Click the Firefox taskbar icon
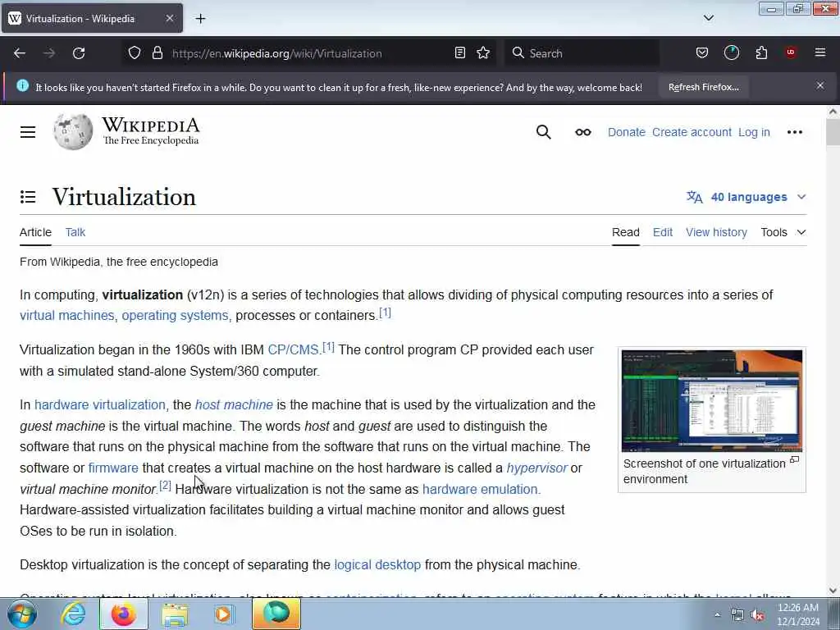 (x=123, y=614)
